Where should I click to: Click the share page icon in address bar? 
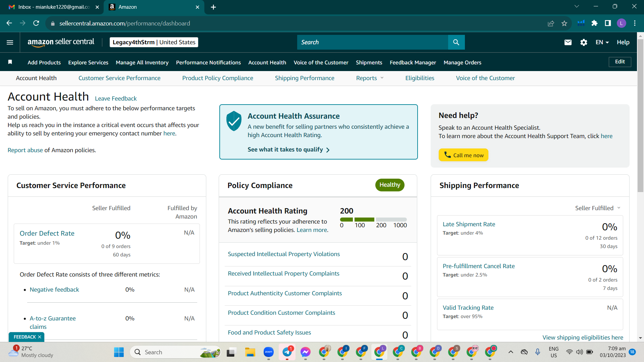[551, 23]
